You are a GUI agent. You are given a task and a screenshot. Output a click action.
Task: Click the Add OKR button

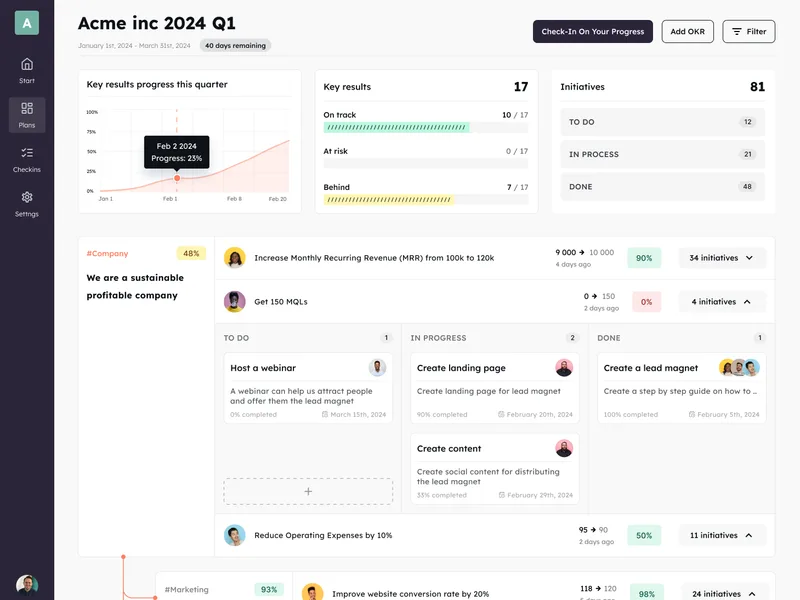(x=687, y=32)
